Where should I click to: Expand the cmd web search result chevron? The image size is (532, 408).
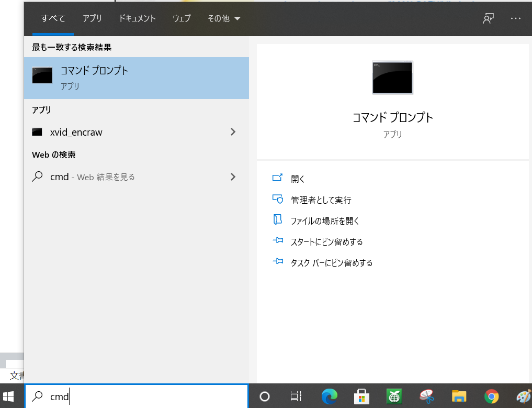233,177
